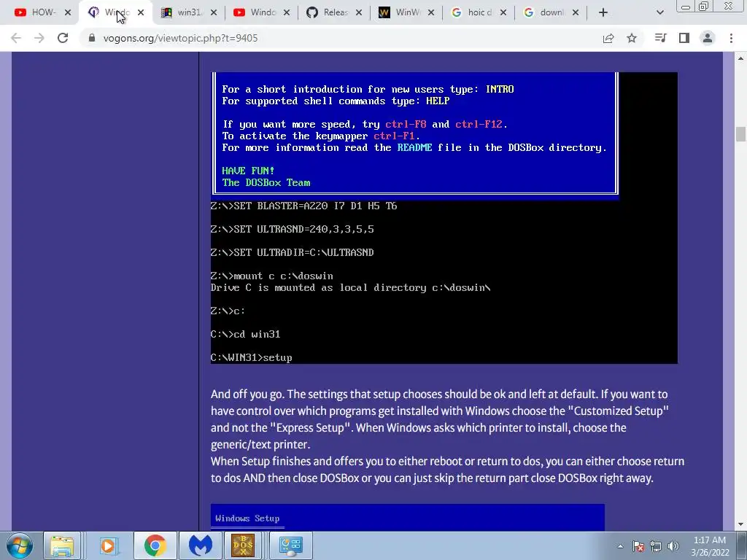This screenshot has width=747, height=560.
Task: Open Action Center flag icon
Action: (x=638, y=546)
